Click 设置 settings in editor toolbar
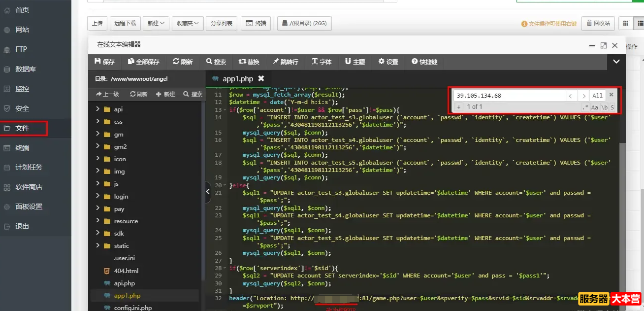 (388, 62)
